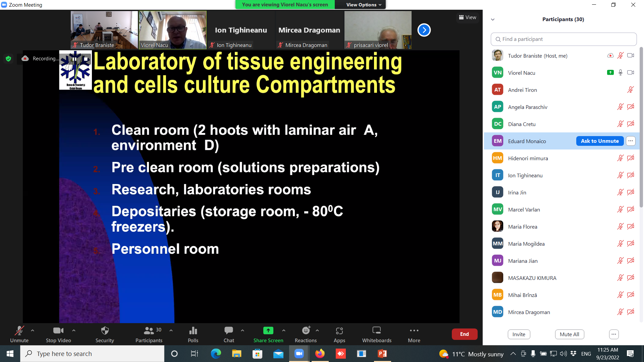Click Mihai Brînză avatar
Image resolution: width=644 pixels, height=362 pixels.
click(x=497, y=295)
